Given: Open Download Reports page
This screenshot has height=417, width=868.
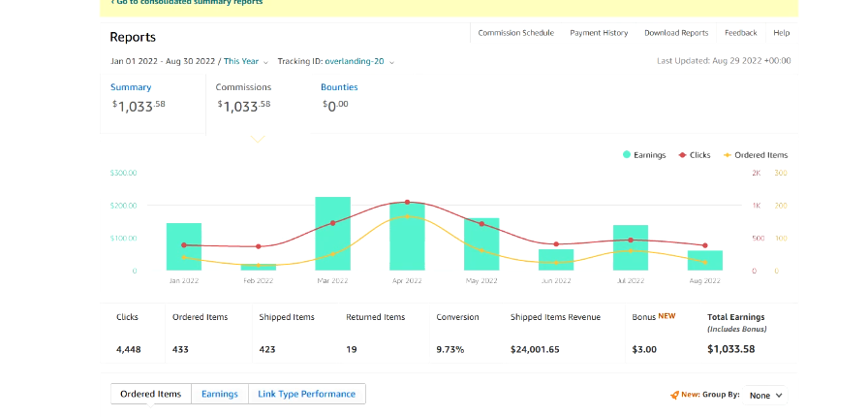Looking at the screenshot, I should pos(676,33).
